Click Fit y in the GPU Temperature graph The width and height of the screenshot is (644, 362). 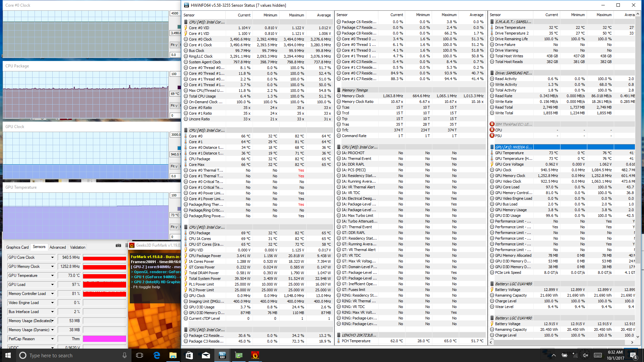point(174,227)
